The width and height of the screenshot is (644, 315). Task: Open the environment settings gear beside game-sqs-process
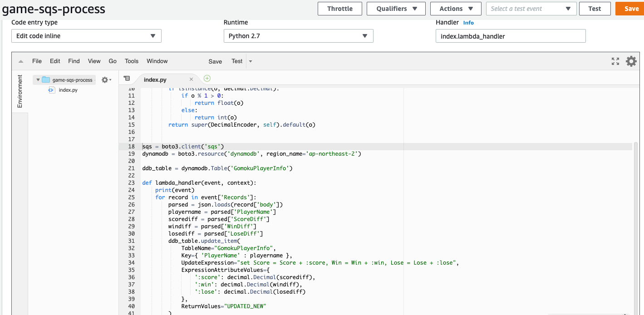coord(105,79)
